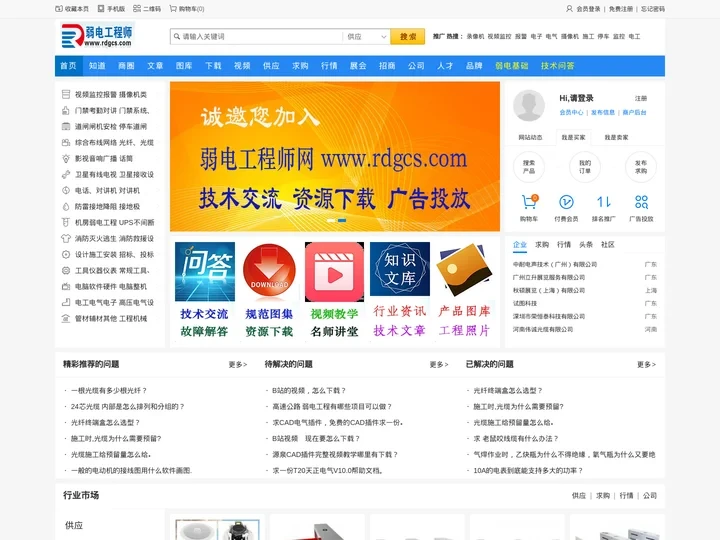
Task: Switch to the 社区 list tab
Action: click(608, 244)
